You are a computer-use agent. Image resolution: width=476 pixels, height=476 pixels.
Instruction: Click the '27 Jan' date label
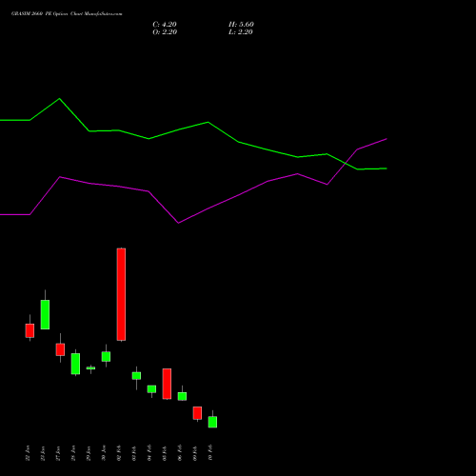tap(58, 453)
